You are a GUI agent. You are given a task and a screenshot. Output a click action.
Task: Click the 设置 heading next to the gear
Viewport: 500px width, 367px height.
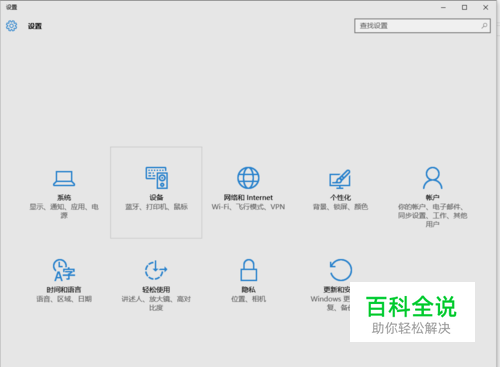tap(35, 26)
